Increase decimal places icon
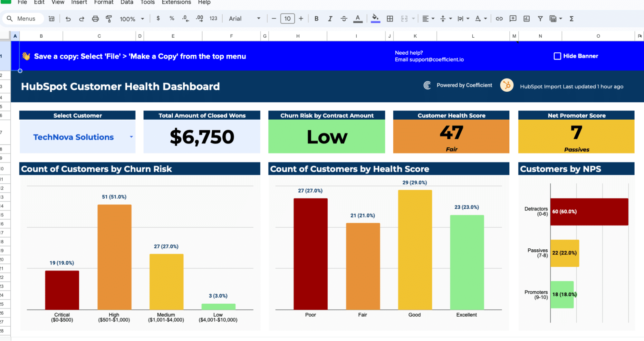 pos(199,18)
